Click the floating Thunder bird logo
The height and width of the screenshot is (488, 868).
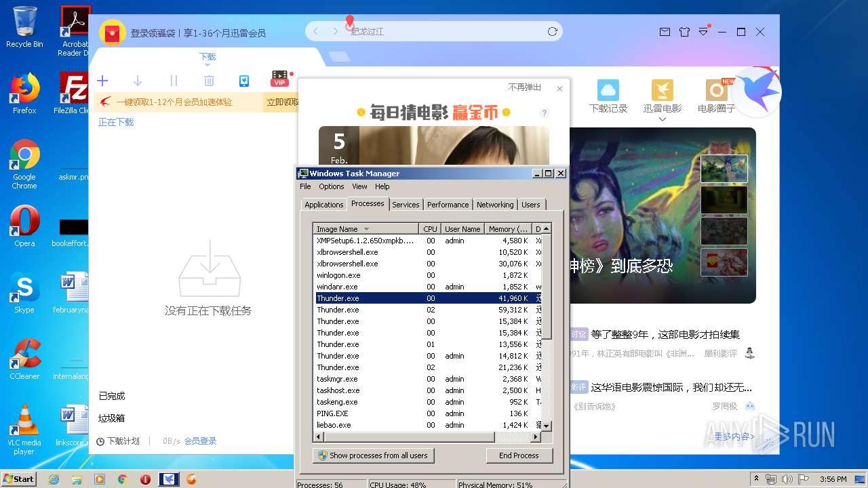click(757, 91)
